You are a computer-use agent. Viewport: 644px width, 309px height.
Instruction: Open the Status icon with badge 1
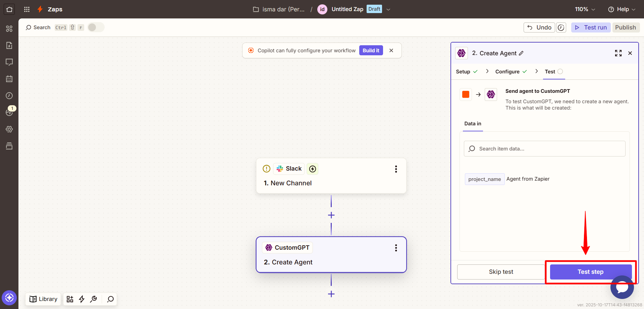(9, 112)
